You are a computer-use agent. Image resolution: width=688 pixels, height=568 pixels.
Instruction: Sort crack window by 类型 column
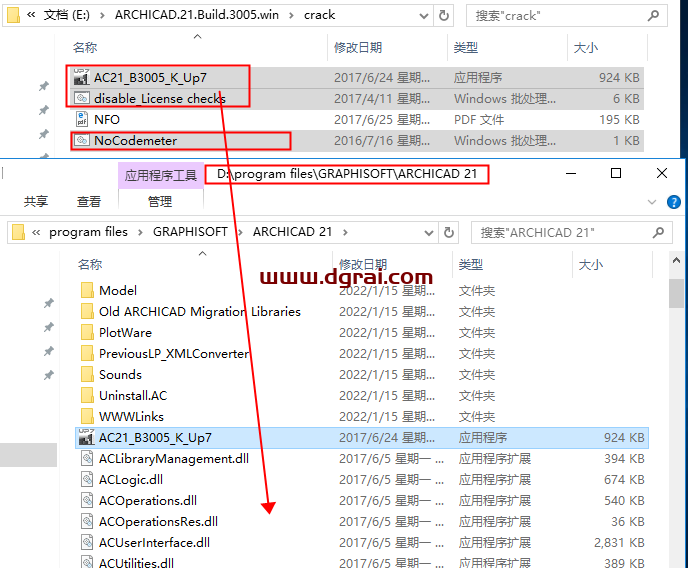point(466,47)
